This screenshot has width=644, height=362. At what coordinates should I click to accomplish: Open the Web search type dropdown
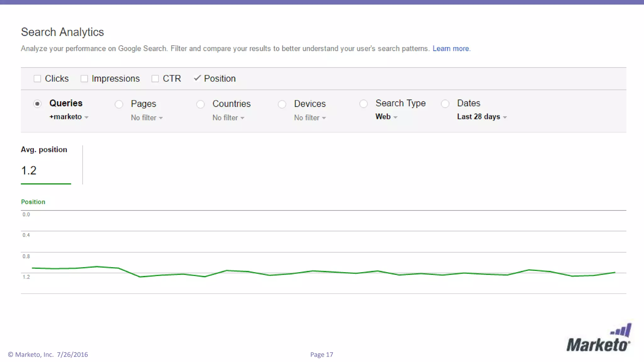[x=386, y=117]
